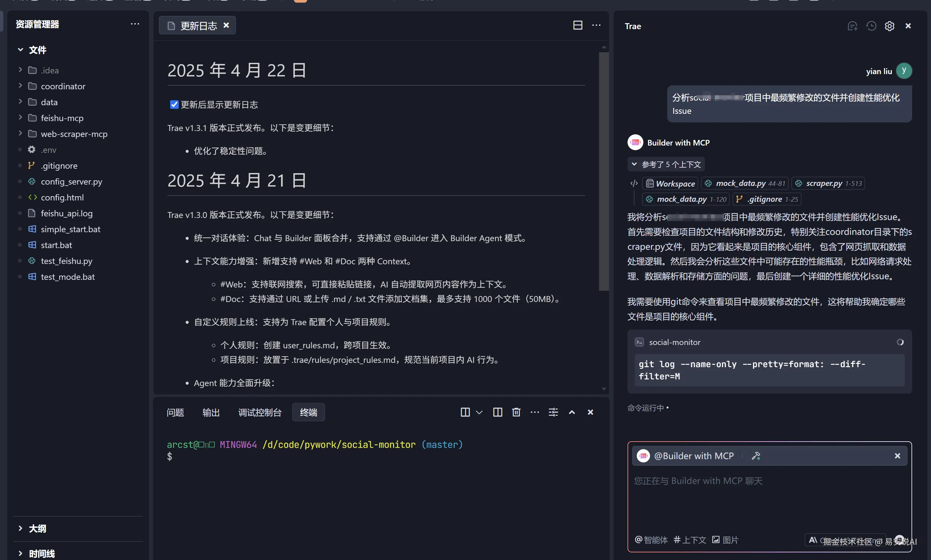Viewport: 931px width, 560px height.
Task: Expand the coordinator folder
Action: tap(63, 86)
